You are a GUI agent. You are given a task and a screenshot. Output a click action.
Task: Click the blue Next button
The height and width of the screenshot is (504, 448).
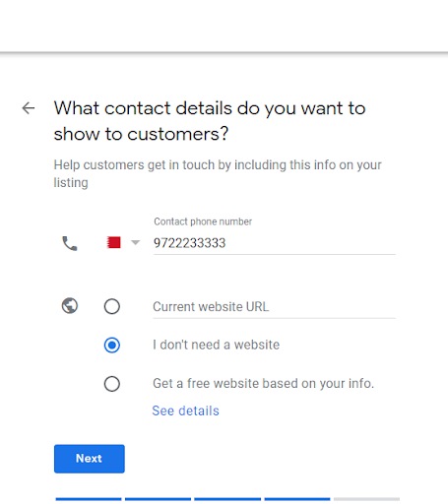[x=90, y=459]
